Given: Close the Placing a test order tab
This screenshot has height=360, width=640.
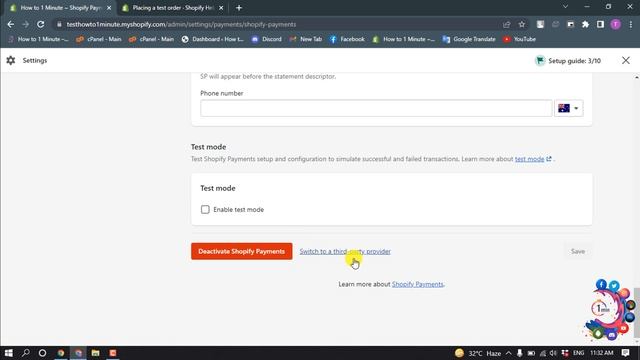Looking at the screenshot, I should click(221, 8).
